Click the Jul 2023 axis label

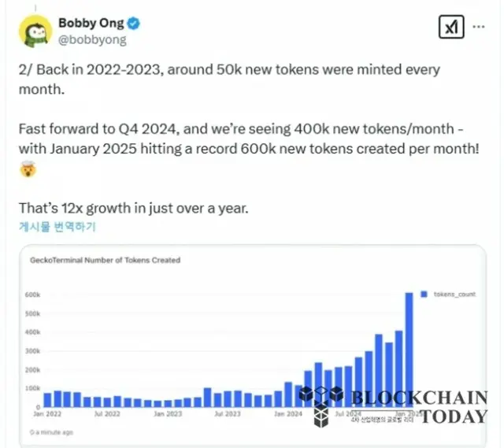(x=228, y=413)
